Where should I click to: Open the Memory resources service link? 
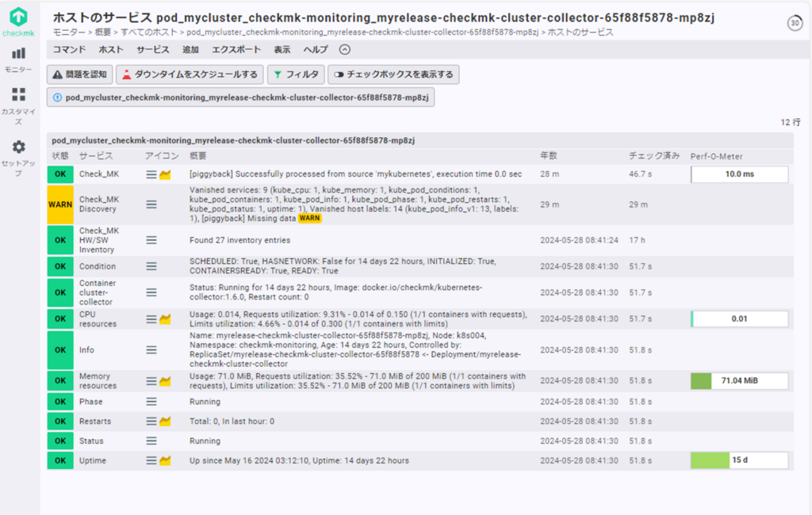[x=98, y=381]
